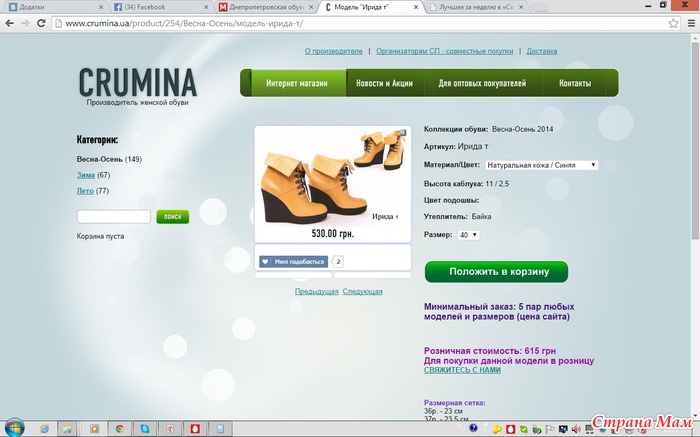Click the Корзина пуста text
Screen dimensions: 700x437
pos(100,236)
